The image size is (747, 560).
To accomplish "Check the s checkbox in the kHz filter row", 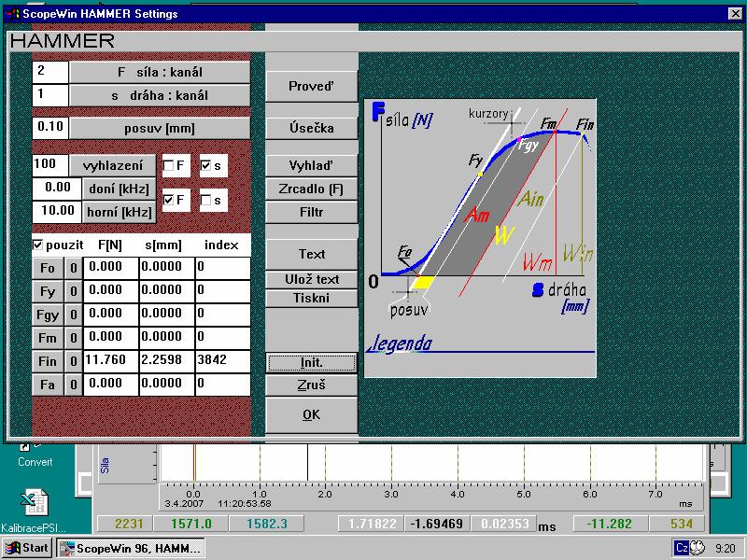I will pyautogui.click(x=205, y=200).
